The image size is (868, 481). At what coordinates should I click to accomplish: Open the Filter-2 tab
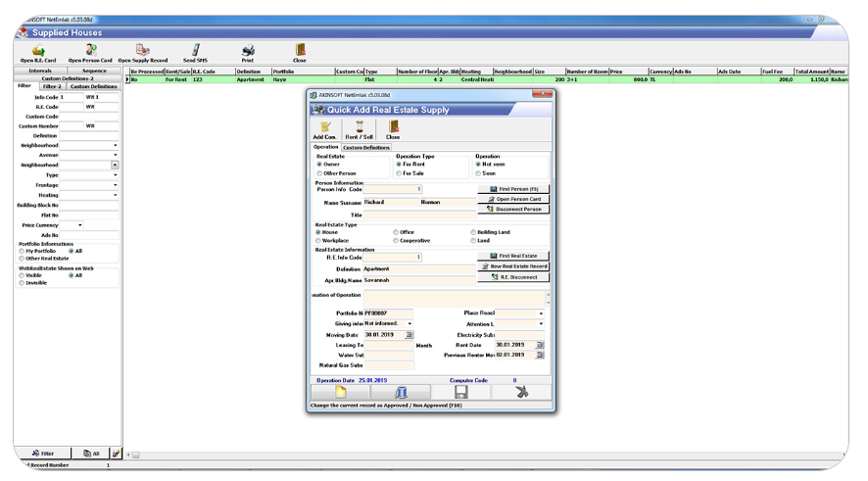click(x=52, y=86)
